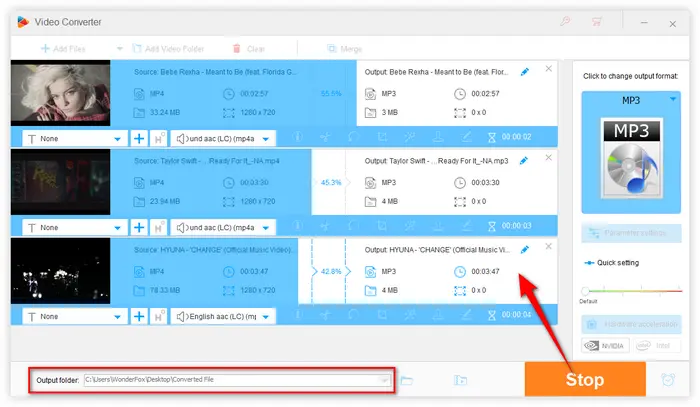
Task: Click the Hardware acceleration button
Action: (631, 324)
